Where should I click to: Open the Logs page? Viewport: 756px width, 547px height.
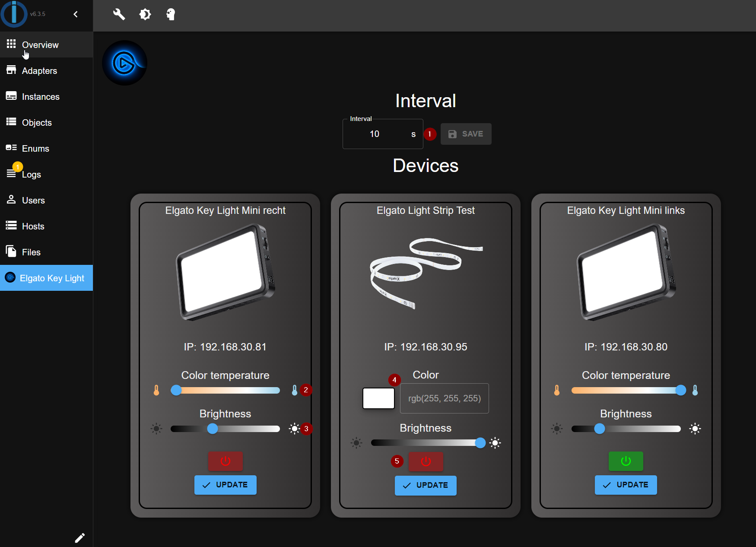coord(46,174)
